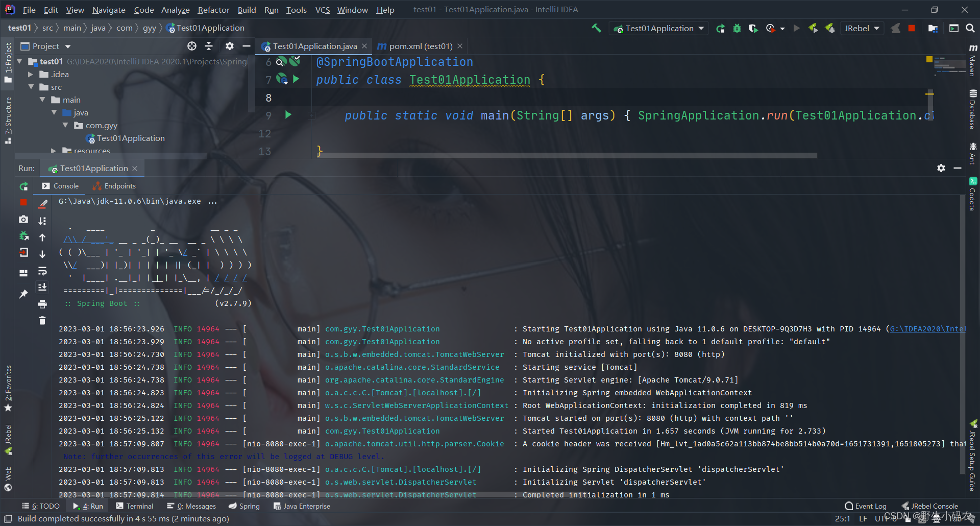Toggle pin tab in Run panel

[23, 294]
